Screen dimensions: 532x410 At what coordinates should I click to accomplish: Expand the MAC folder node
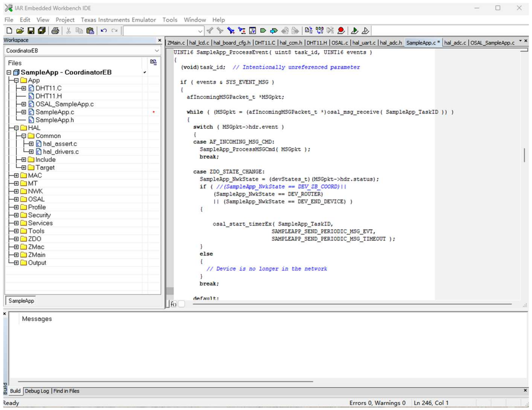pos(16,176)
